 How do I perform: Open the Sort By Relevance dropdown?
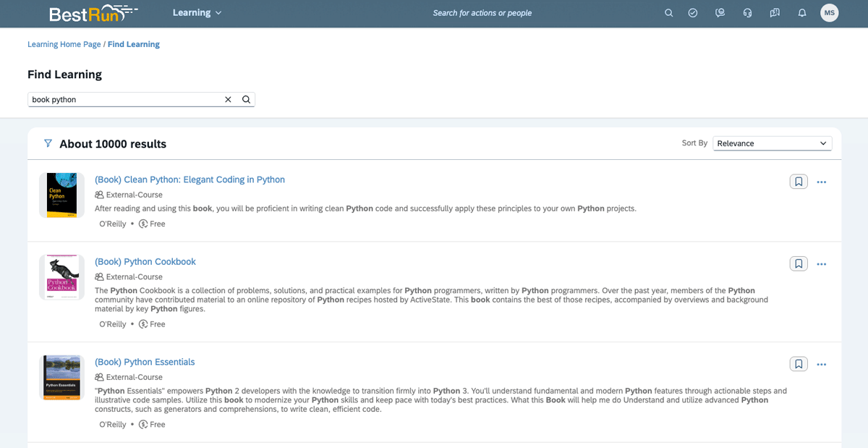click(x=772, y=143)
